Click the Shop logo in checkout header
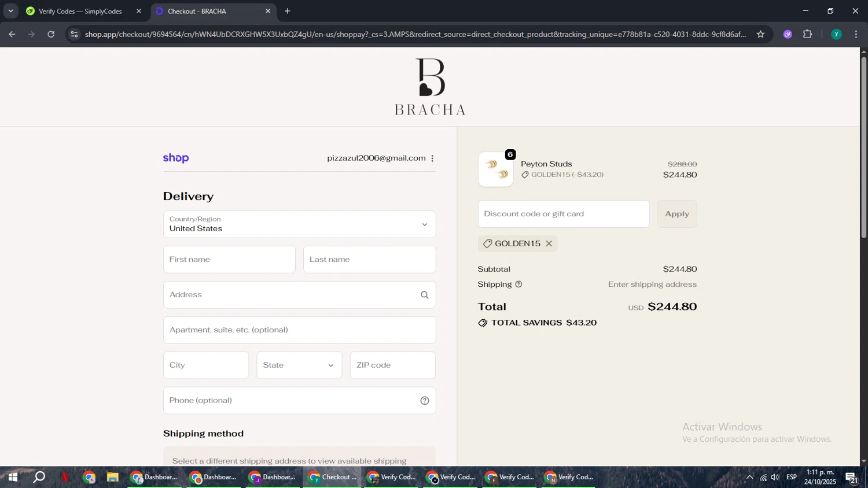Image resolution: width=868 pixels, height=488 pixels. click(176, 158)
